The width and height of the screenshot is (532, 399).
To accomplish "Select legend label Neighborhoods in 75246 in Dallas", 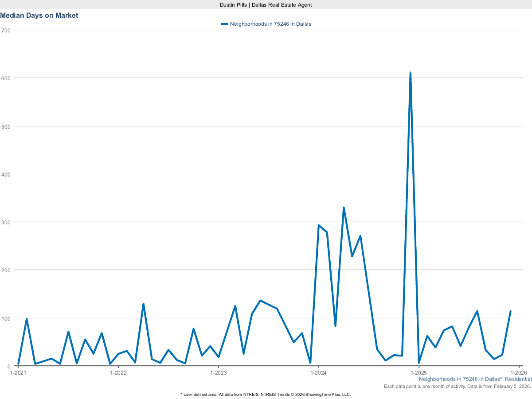I will coord(270,24).
